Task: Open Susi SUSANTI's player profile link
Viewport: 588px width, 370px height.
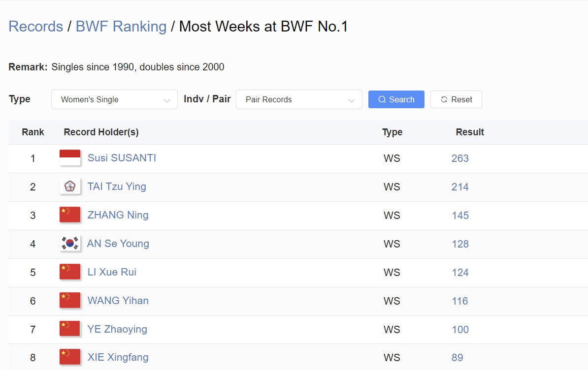Action: (x=122, y=158)
